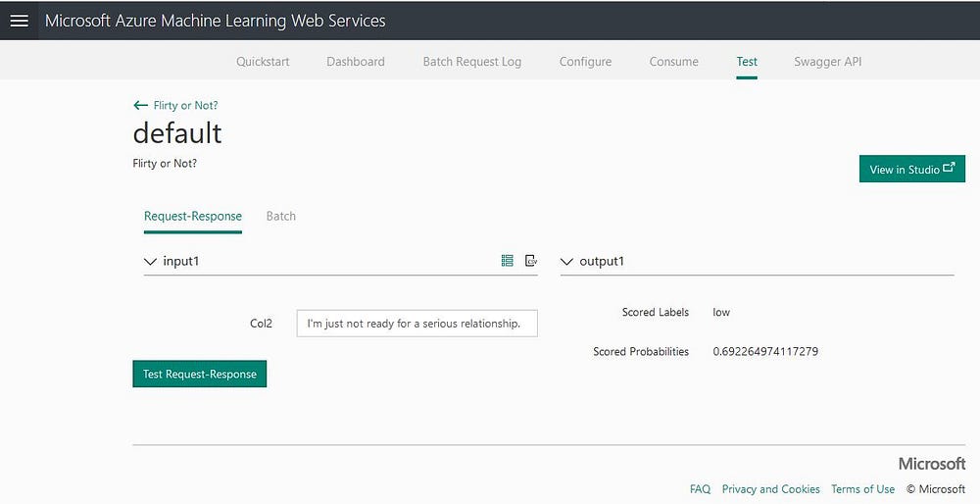Click the Test Request-Response button

click(199, 374)
